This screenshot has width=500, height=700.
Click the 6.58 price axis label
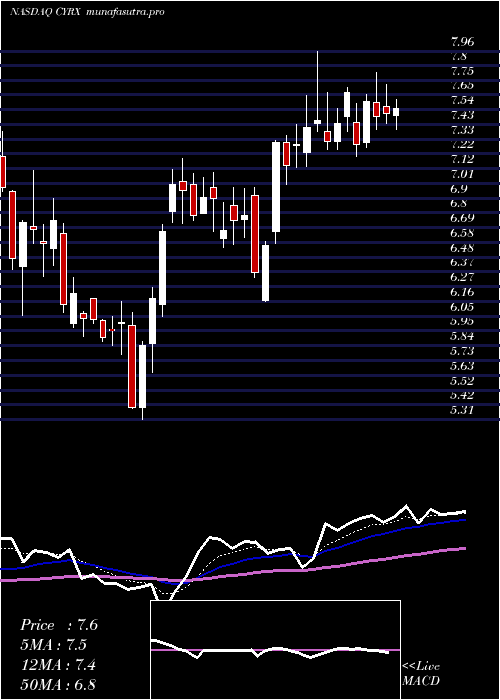point(462,233)
